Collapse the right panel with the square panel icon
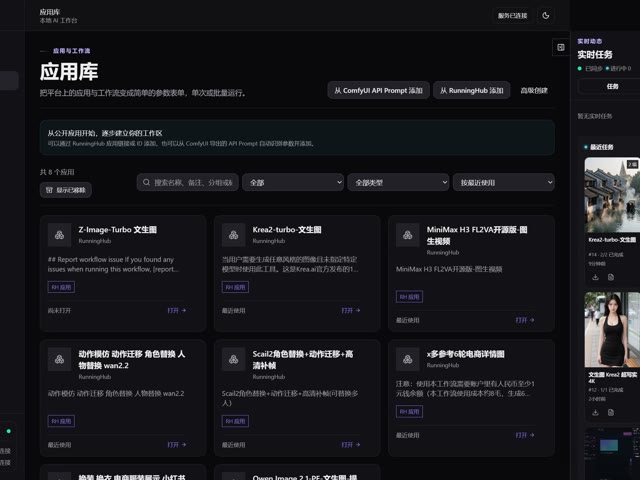This screenshot has width=640, height=480. coord(561,47)
